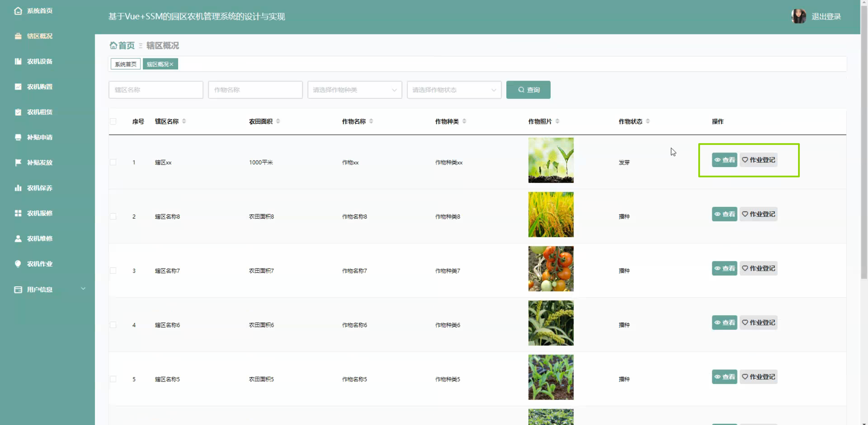Image resolution: width=868 pixels, height=425 pixels.
Task: Click the 辖区名称 search input field
Action: (156, 90)
